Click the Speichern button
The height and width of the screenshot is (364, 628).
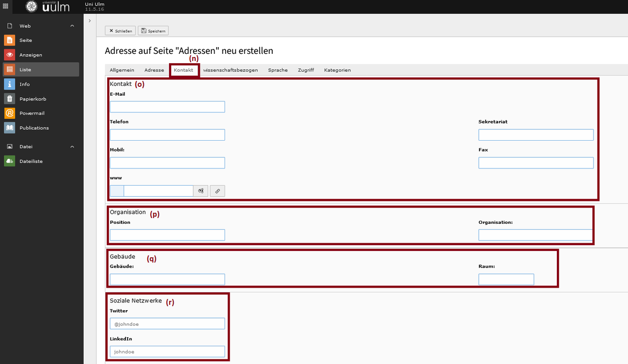153,31
